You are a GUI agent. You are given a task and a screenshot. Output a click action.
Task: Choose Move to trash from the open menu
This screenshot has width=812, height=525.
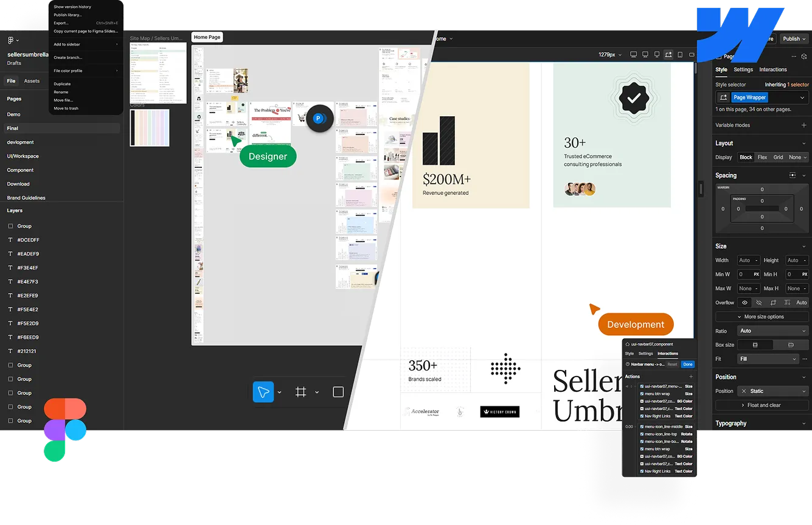[66, 108]
